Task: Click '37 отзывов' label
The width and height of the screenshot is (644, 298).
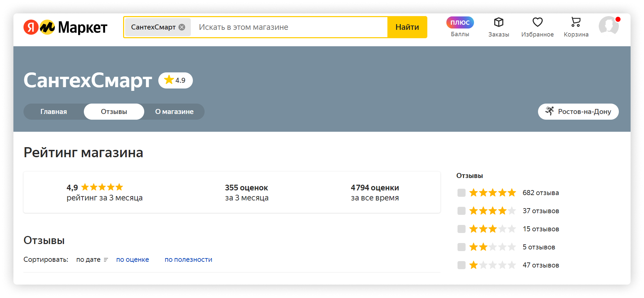Action: [541, 211]
